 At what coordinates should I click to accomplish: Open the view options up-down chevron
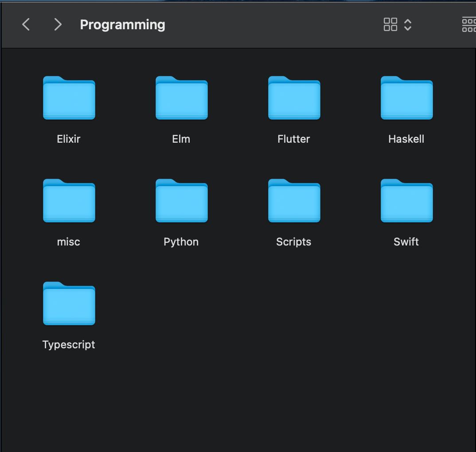408,24
